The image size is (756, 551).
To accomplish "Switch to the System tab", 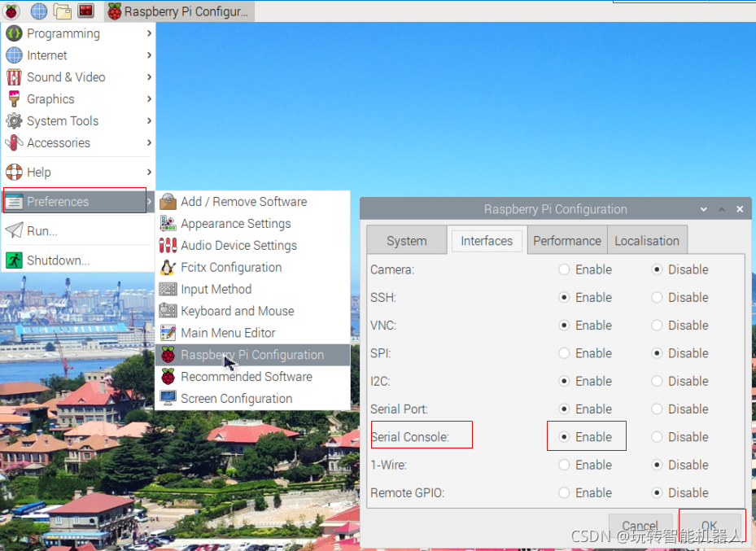I will click(406, 241).
